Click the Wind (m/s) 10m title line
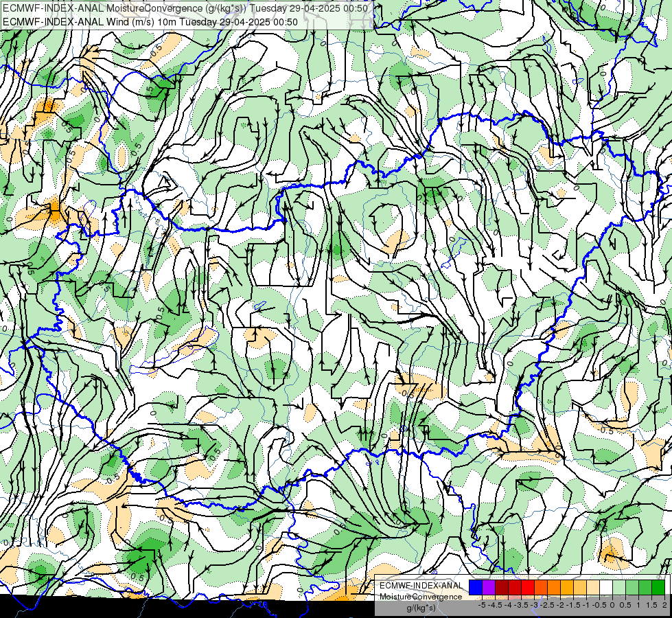Screen dimensions: 672x618 (150, 21)
